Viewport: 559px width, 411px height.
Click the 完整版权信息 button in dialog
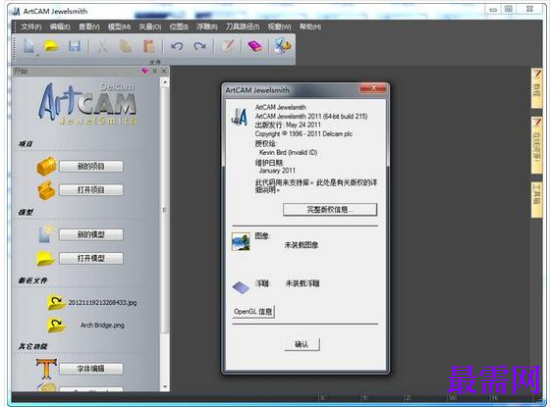click(x=330, y=210)
